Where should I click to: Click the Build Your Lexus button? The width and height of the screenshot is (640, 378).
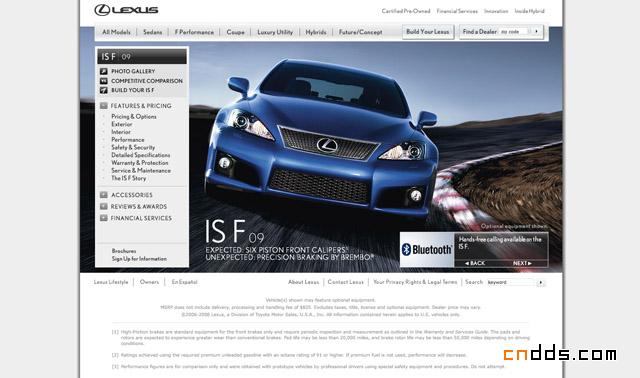coord(428,32)
